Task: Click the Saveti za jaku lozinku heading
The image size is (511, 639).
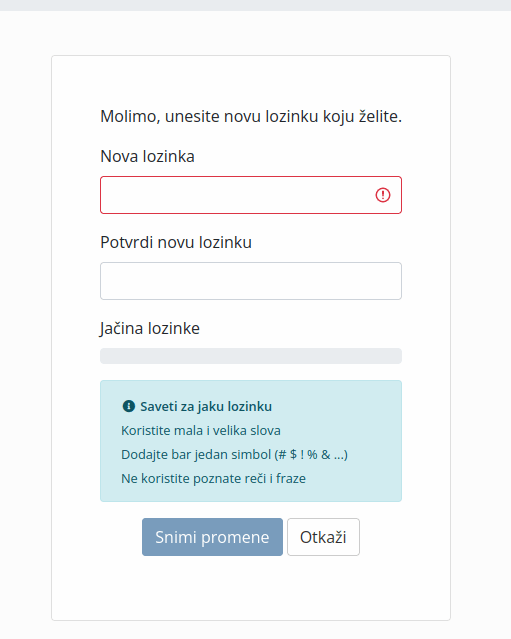Action: [206, 406]
